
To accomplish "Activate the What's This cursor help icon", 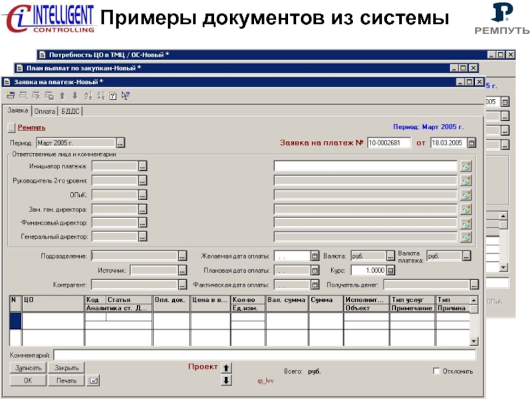I will click(126, 96).
